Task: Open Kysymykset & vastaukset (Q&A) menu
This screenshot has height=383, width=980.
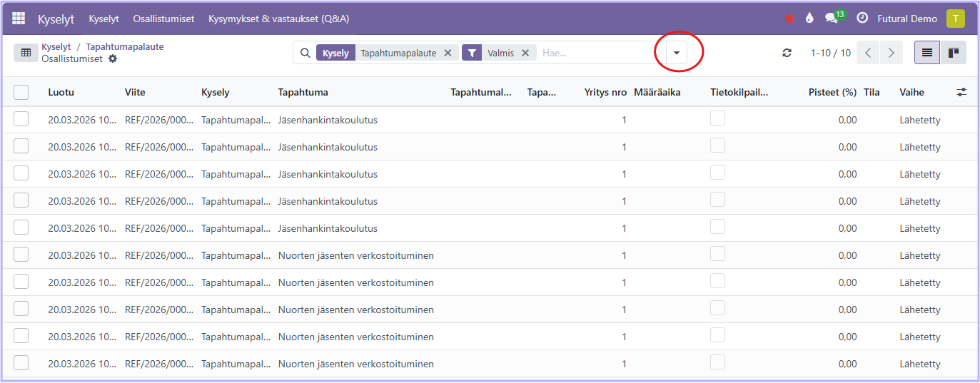Action: (x=278, y=19)
